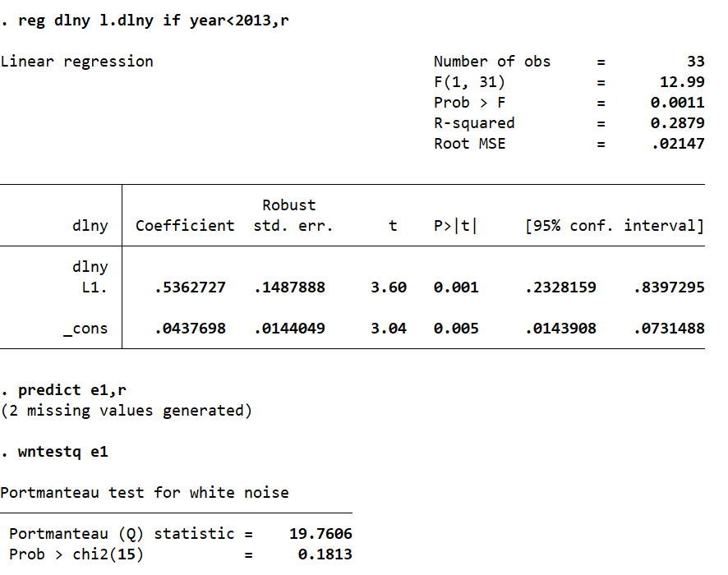Click the 'Robust' header label

coord(288,205)
